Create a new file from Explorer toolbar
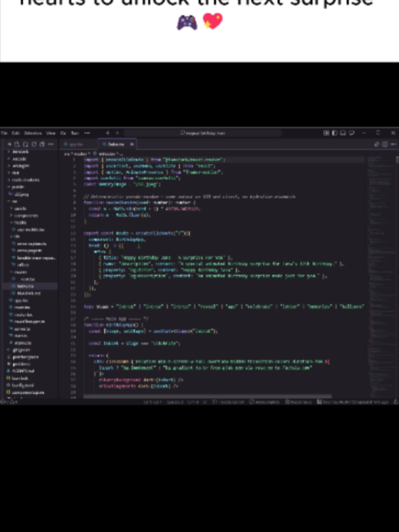The image size is (399, 532). [17, 144]
